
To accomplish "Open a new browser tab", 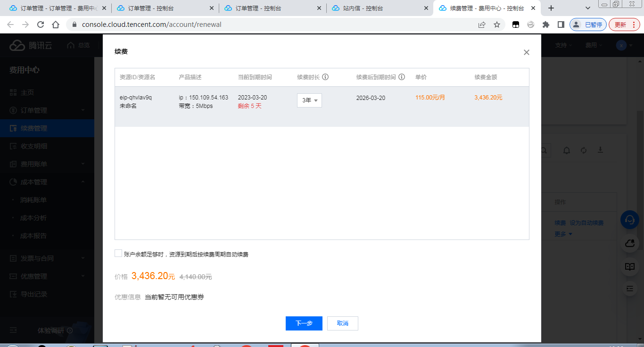I will point(551,8).
